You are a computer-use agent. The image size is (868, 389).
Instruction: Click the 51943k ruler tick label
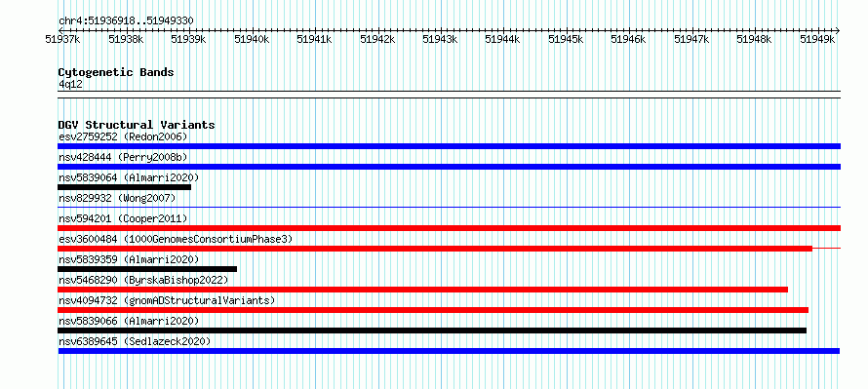[x=440, y=39]
